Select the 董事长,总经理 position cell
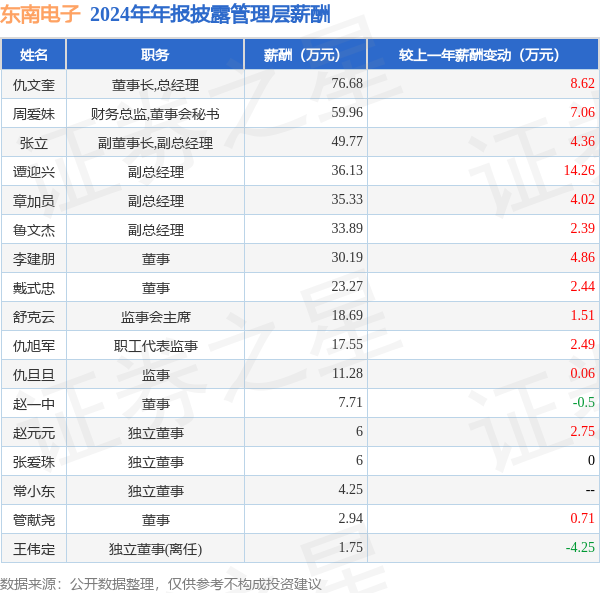This screenshot has height=593, width=600. click(155, 85)
